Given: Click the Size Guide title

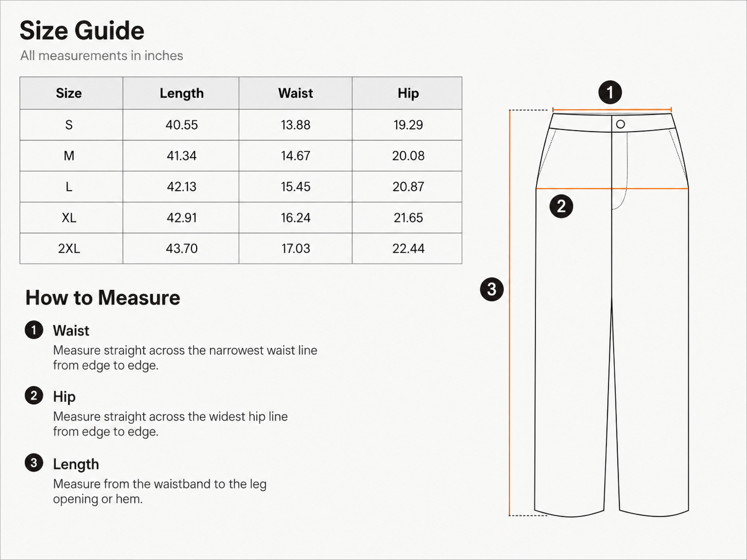Looking at the screenshot, I should coord(82,30).
